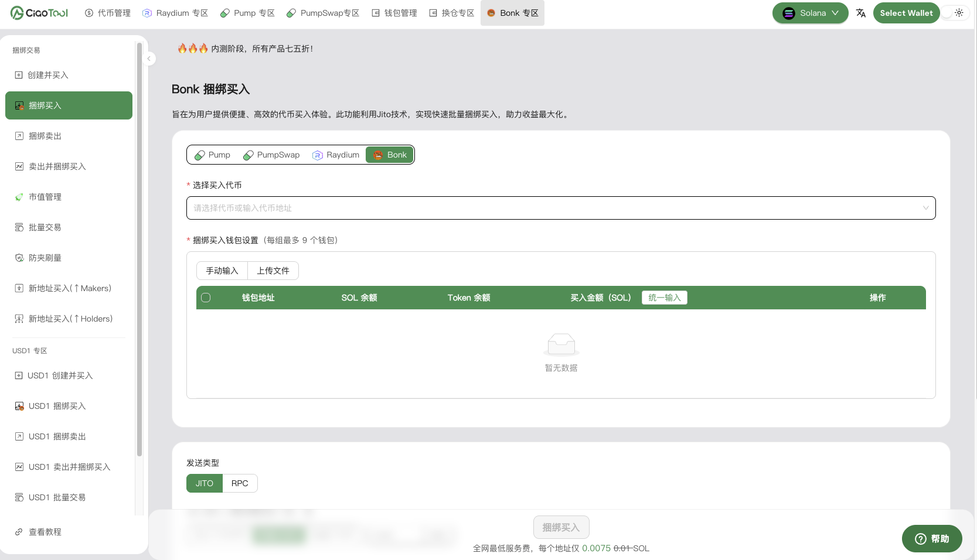
Task: Select the JITO send type
Action: point(203,483)
